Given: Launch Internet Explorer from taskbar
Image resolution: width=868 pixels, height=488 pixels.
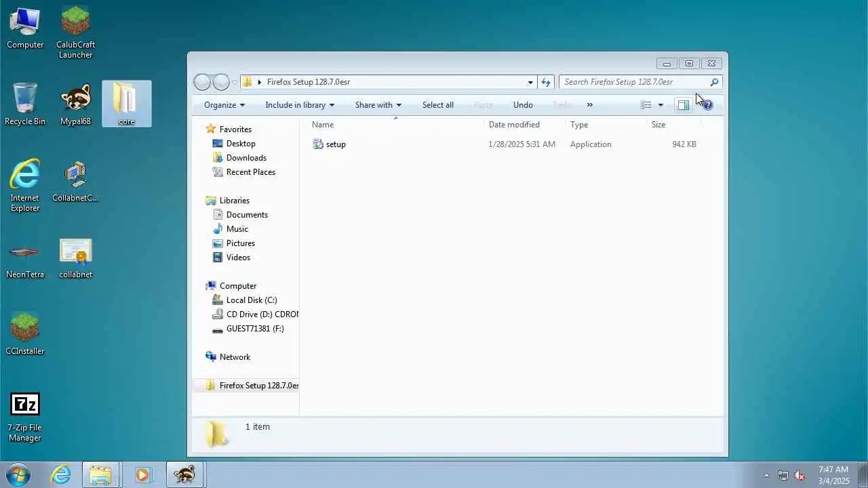Looking at the screenshot, I should (x=61, y=474).
